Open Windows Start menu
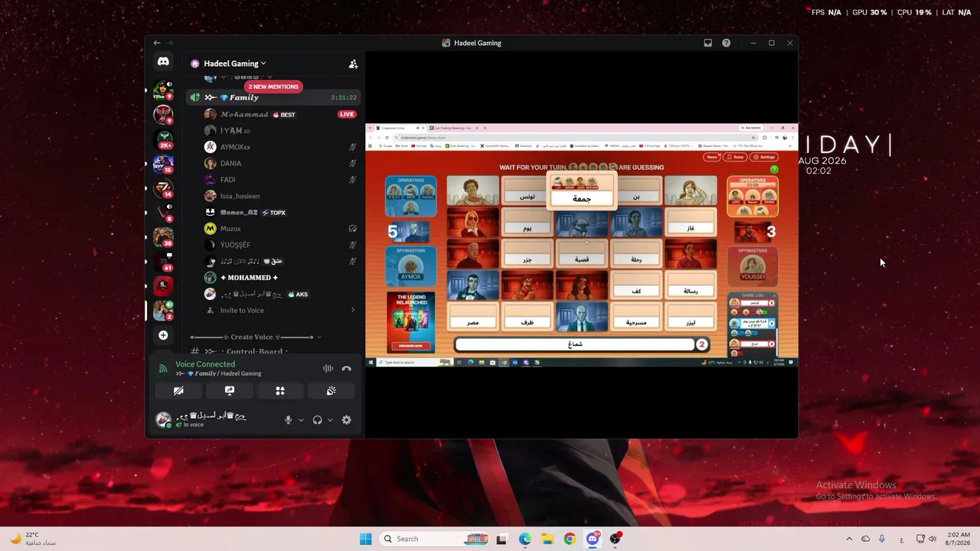 [365, 539]
